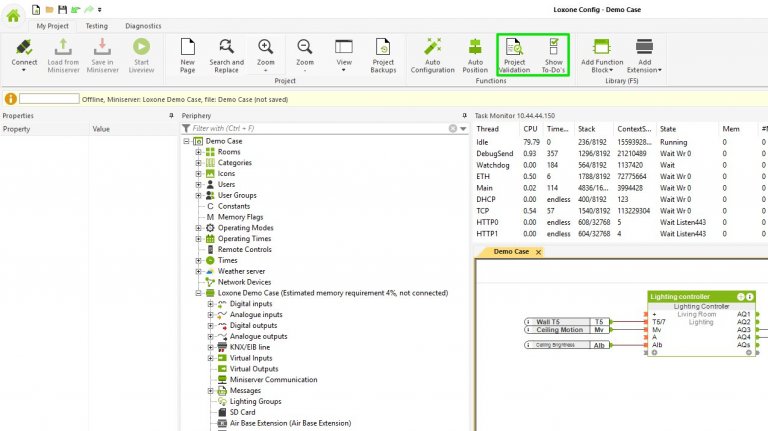
Task: Clear the Periphery filter field
Action: [x=453, y=128]
